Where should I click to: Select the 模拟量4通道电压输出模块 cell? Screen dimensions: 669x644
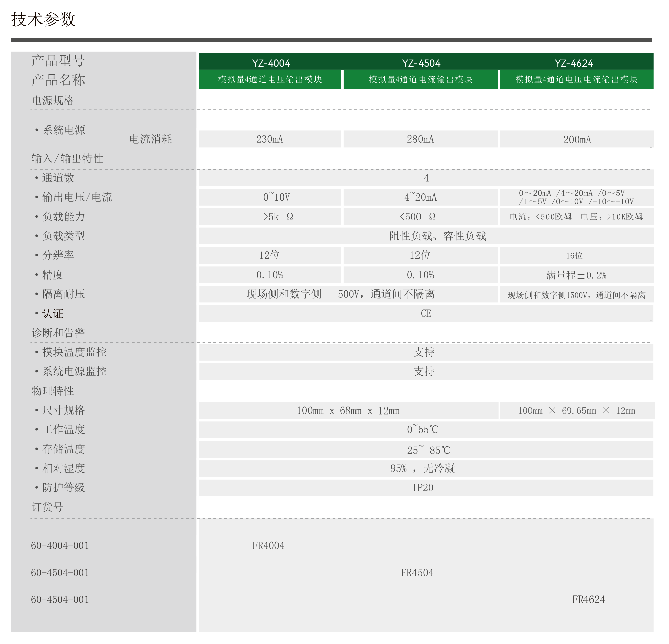pyautogui.click(x=270, y=79)
